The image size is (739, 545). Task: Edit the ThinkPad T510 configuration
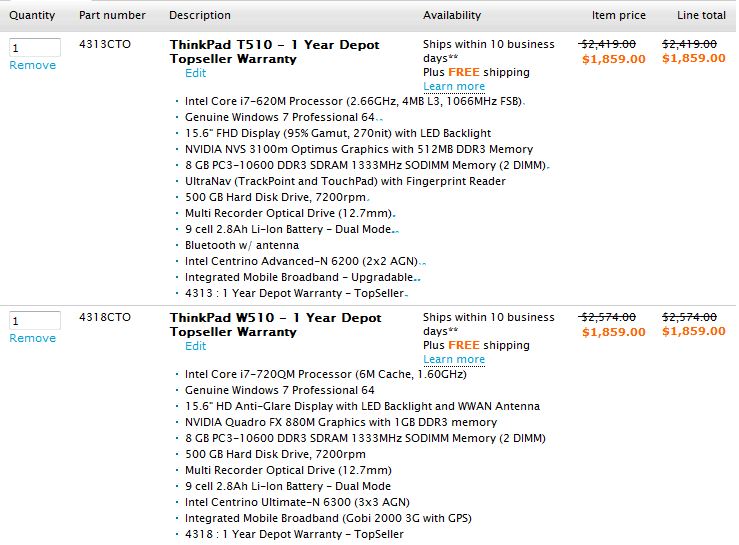pyautogui.click(x=196, y=73)
